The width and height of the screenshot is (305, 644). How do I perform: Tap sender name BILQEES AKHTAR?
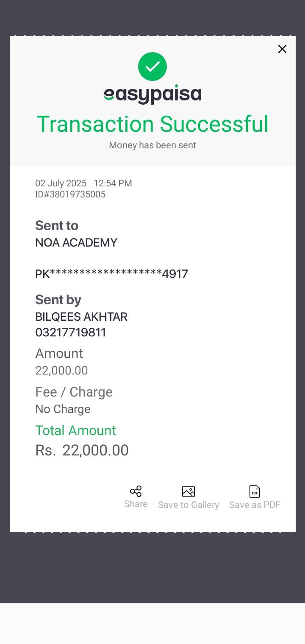click(x=81, y=317)
